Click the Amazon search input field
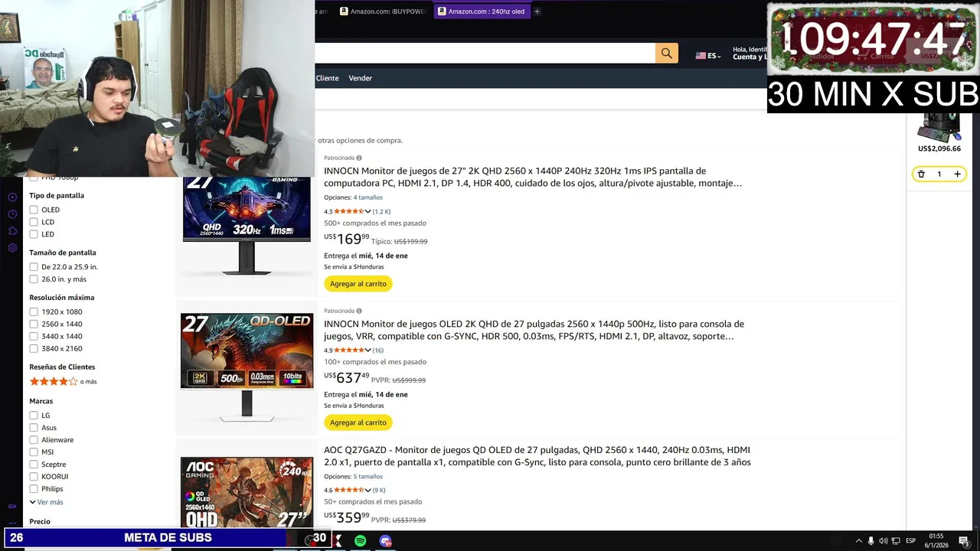The image size is (980, 551). (485, 54)
